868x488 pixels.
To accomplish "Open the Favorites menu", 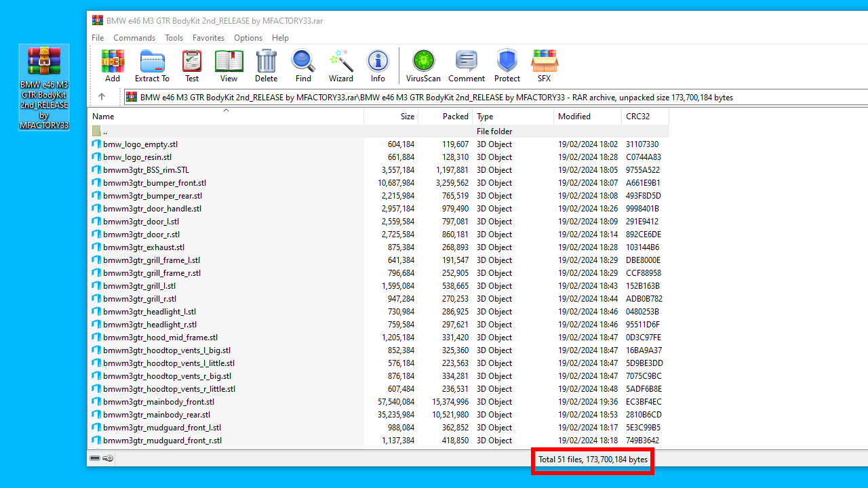I will (x=208, y=38).
